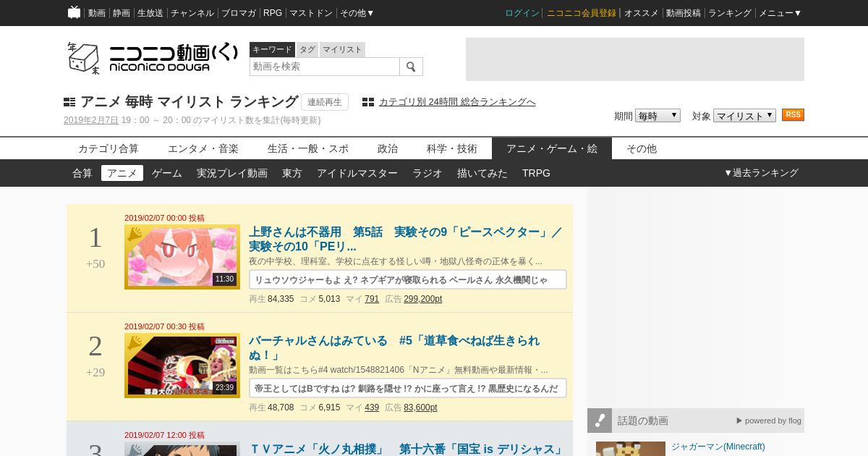This screenshot has height=456, width=868.
Task: Select the キーワード search tab
Action: pos(272,49)
